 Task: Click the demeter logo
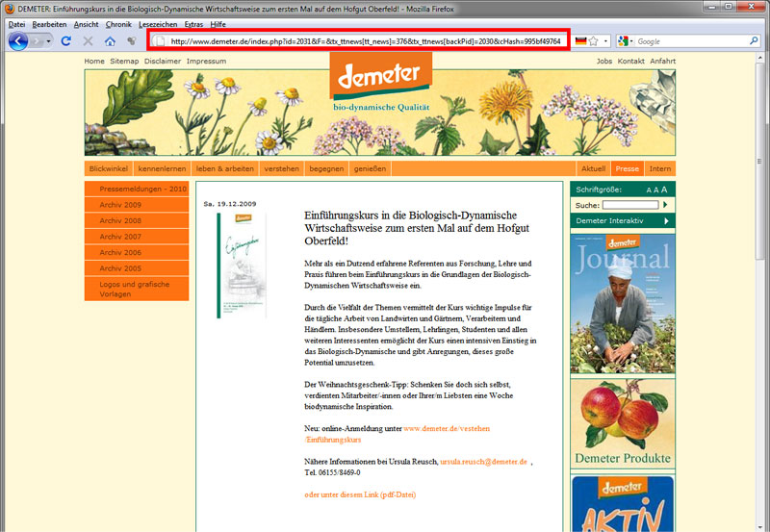click(380, 76)
